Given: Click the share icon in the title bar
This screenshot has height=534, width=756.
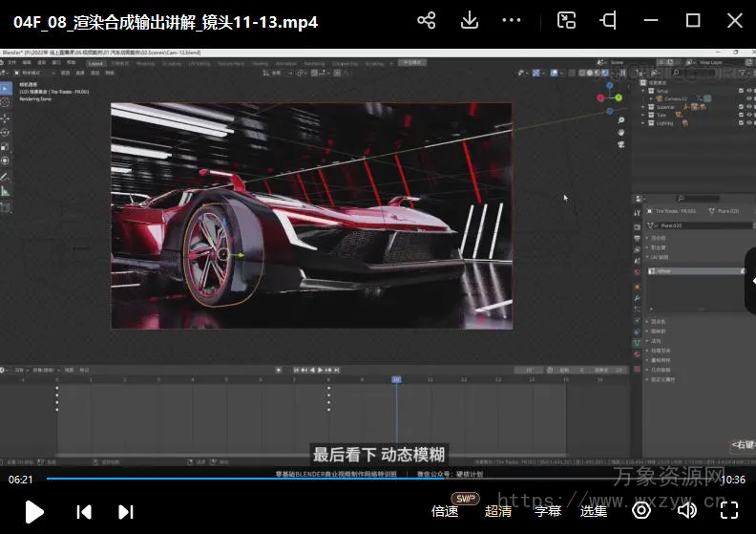Looking at the screenshot, I should [x=427, y=21].
